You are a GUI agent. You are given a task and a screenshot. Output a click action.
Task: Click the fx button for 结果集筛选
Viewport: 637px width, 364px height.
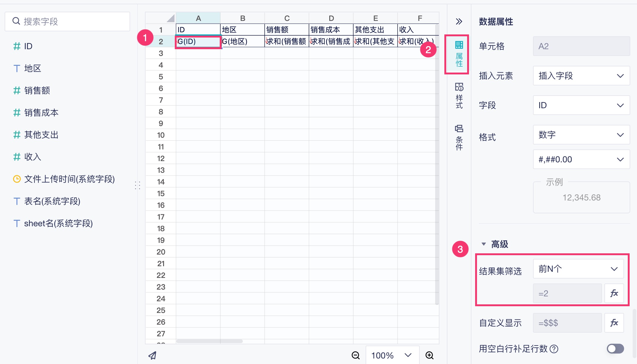[614, 293]
